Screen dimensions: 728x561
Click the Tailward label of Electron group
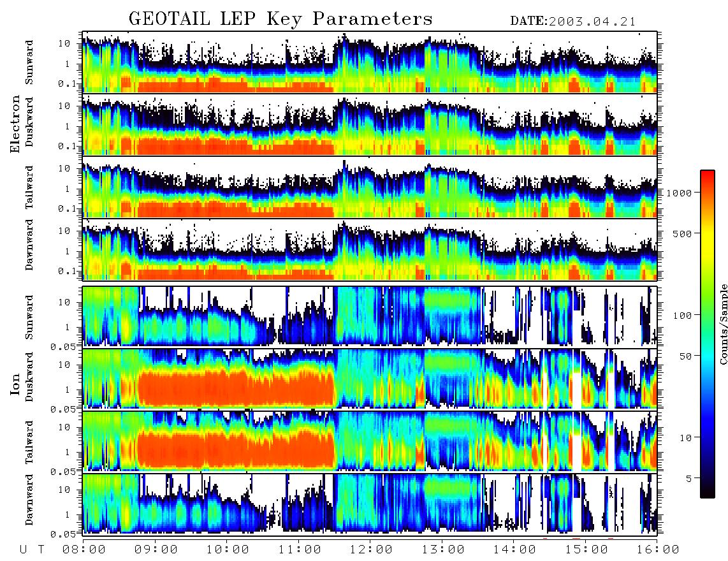coord(29,187)
